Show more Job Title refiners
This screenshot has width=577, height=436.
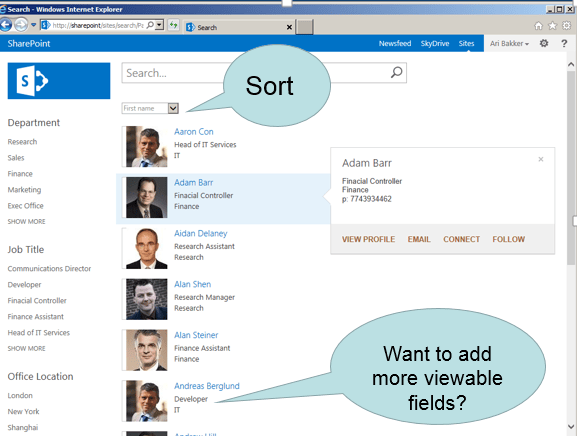[26, 348]
